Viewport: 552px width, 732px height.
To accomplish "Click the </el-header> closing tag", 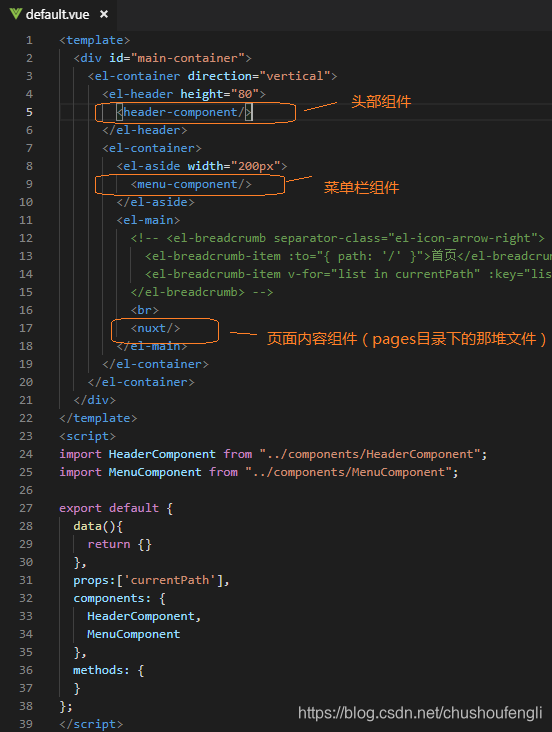I will coord(144,130).
